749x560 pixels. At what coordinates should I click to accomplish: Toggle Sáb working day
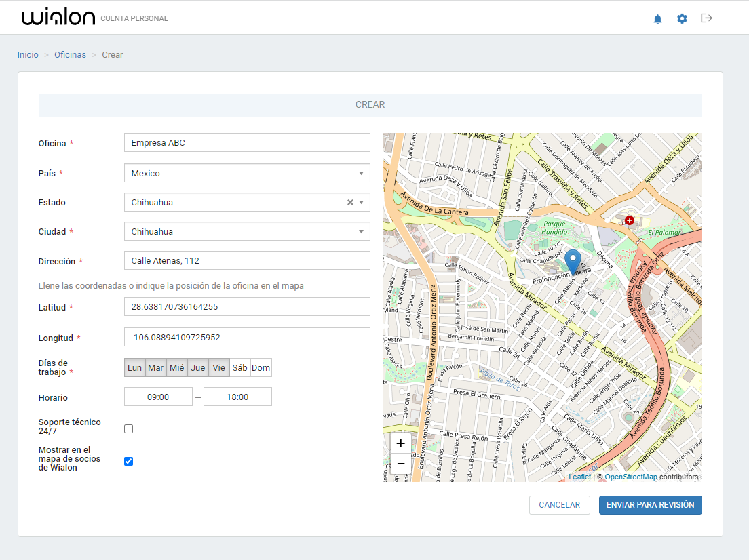click(239, 368)
